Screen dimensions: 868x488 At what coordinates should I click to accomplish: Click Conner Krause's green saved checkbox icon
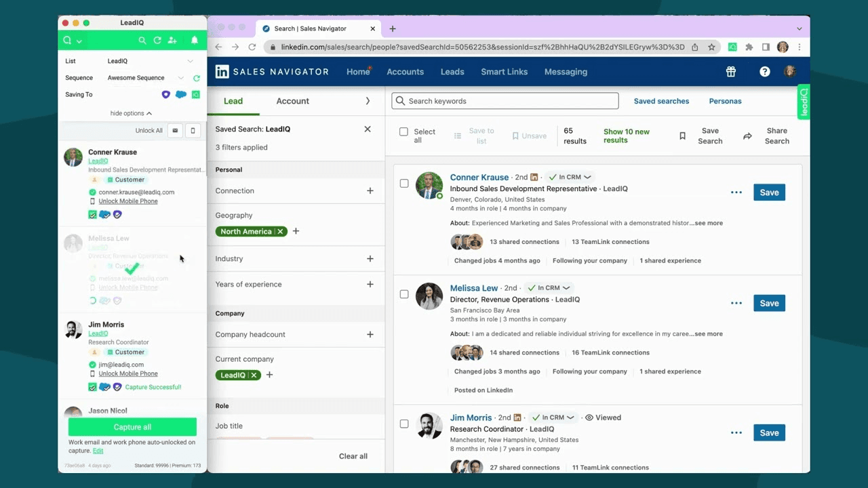(x=93, y=215)
